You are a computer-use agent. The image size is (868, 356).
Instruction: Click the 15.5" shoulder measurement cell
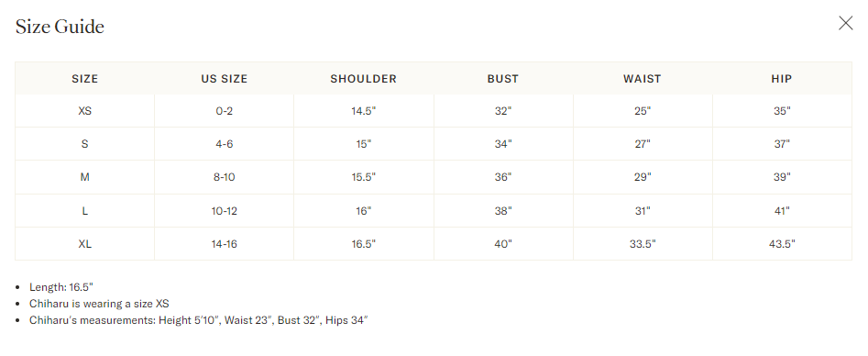click(364, 177)
